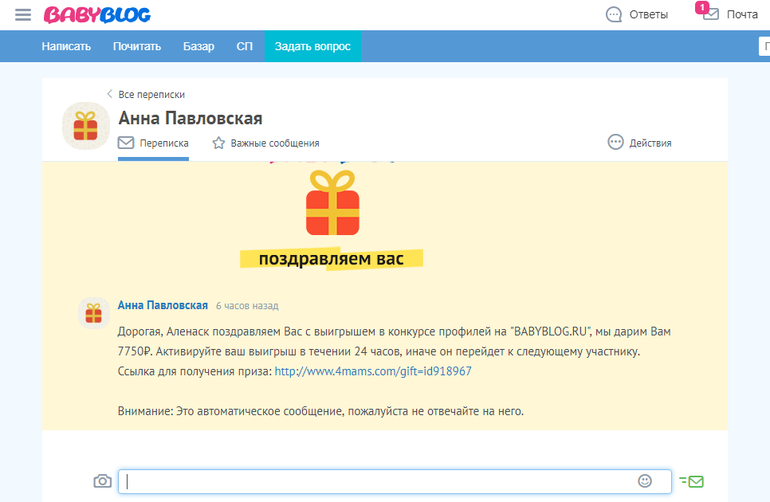Click the small gift avatar beside message
This screenshot has width=770, height=502.
pos(93,313)
